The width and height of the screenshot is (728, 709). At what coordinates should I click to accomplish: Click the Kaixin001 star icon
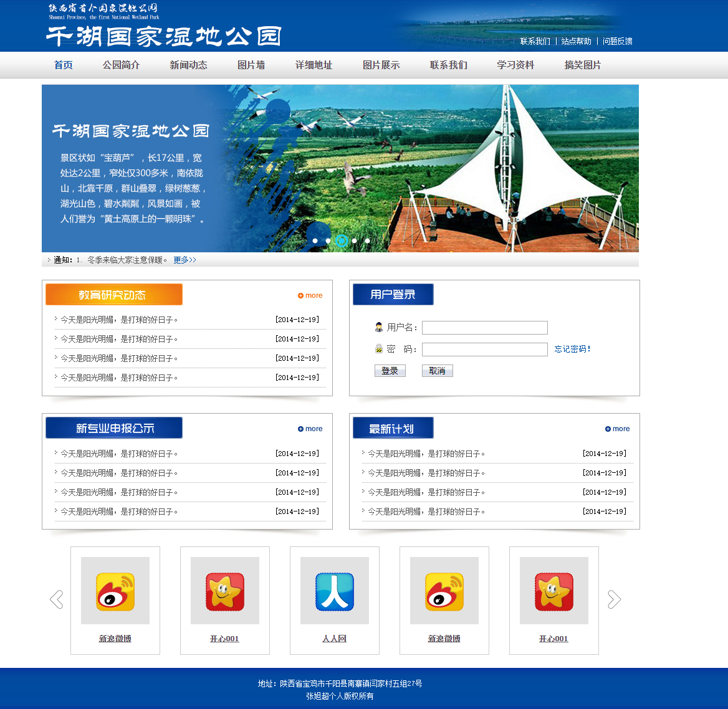(224, 590)
